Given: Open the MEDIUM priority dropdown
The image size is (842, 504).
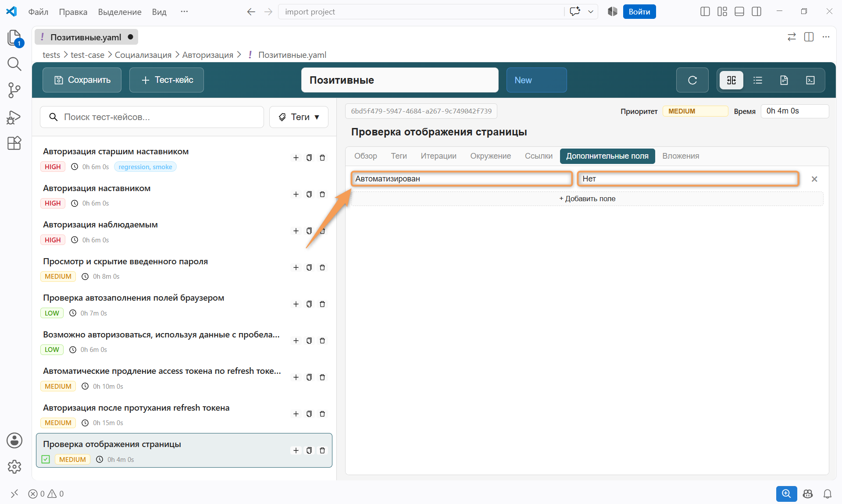Looking at the screenshot, I should [695, 111].
